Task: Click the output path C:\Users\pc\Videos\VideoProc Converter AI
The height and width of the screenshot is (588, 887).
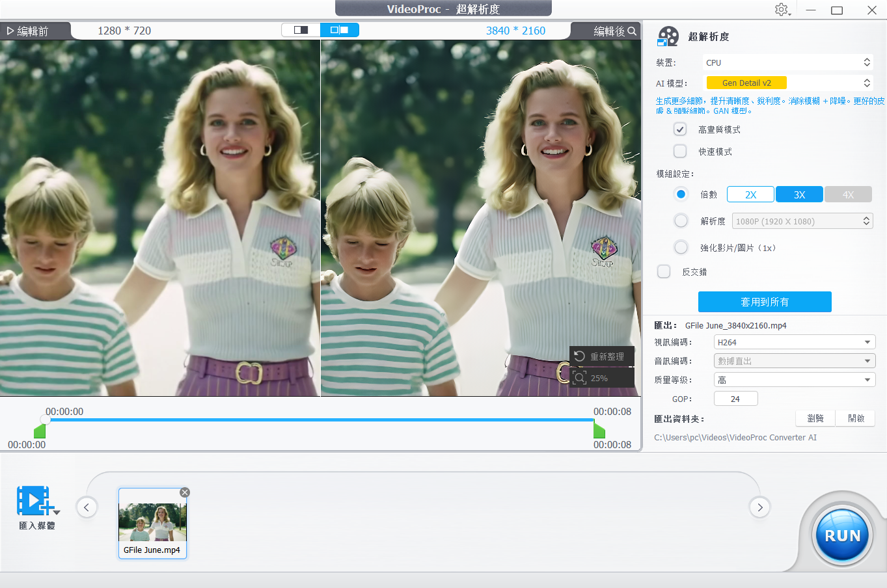Action: pyautogui.click(x=735, y=437)
